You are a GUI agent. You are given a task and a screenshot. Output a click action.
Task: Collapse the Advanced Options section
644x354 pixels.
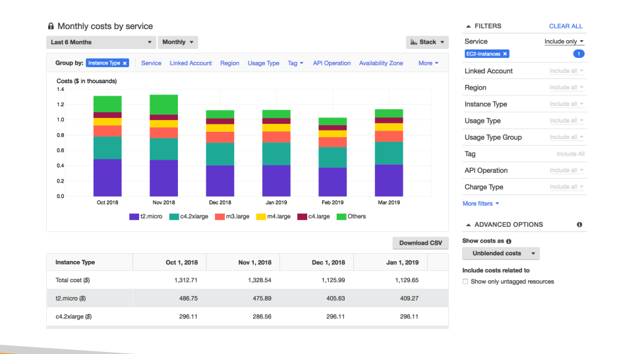pos(467,225)
